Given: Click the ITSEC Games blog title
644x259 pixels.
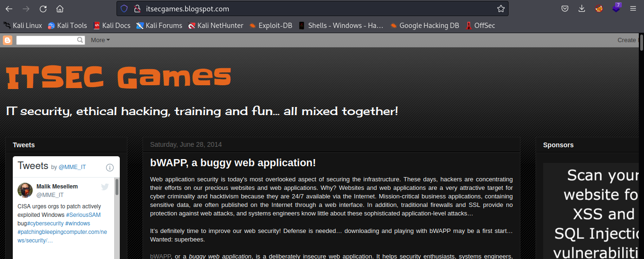Looking at the screenshot, I should pyautogui.click(x=118, y=77).
